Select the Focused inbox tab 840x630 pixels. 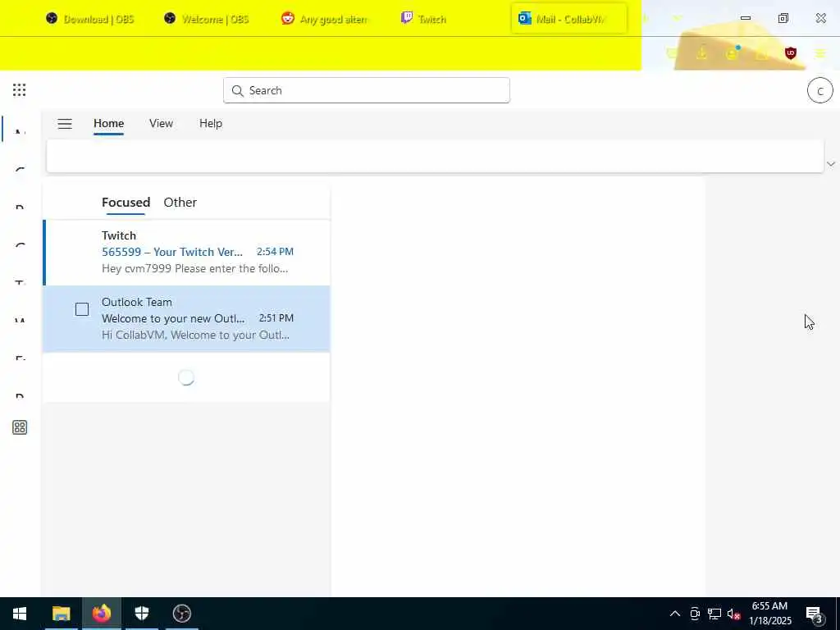126,202
